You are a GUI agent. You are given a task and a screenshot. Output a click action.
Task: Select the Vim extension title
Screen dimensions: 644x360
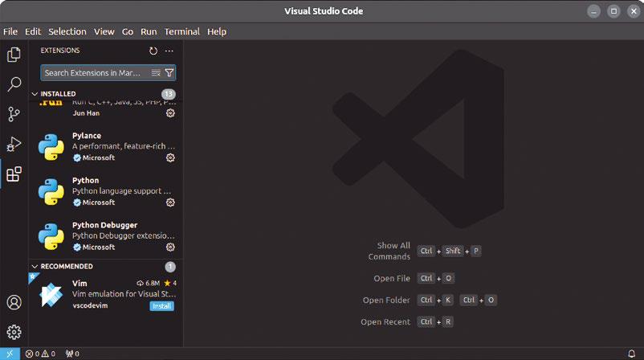tap(79, 284)
